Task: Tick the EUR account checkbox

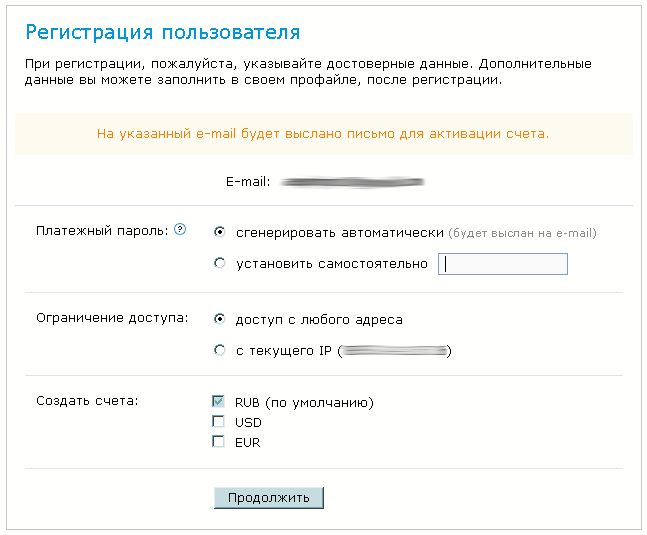Action: click(x=218, y=442)
